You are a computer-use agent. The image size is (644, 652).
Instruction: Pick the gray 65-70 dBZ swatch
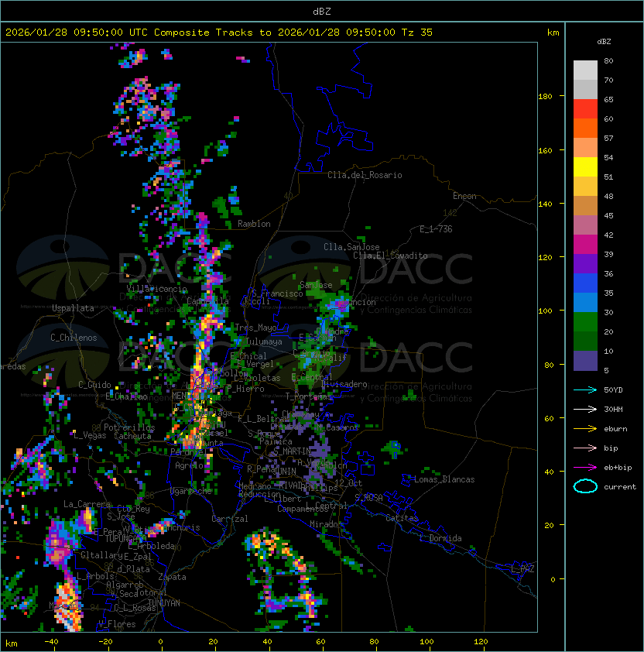pyautogui.click(x=585, y=89)
